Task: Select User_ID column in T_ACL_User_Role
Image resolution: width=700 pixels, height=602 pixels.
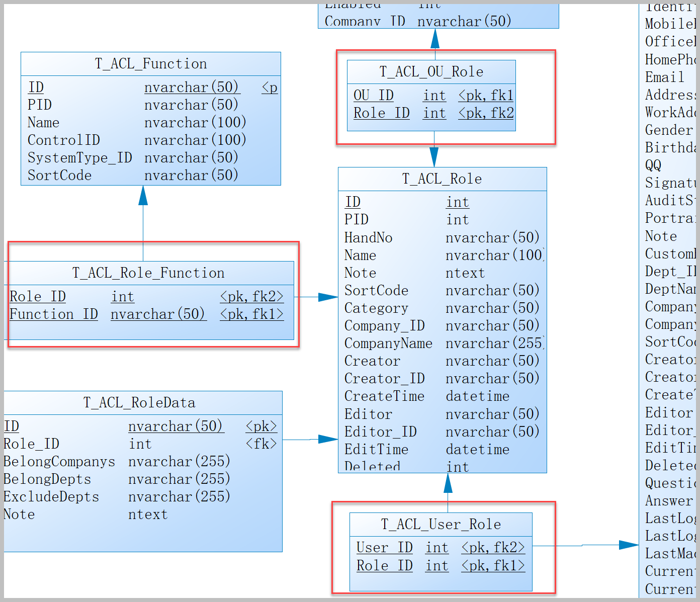Action: (384, 548)
